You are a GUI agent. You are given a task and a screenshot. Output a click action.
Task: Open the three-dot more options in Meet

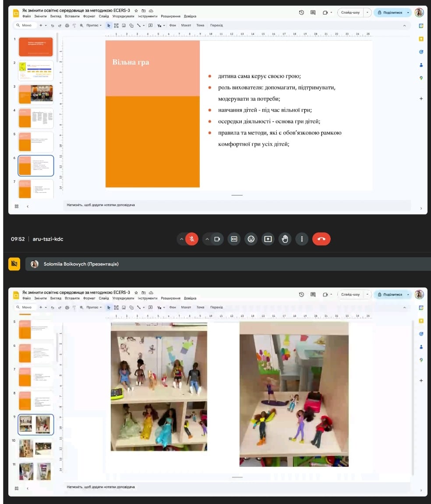[302, 239]
